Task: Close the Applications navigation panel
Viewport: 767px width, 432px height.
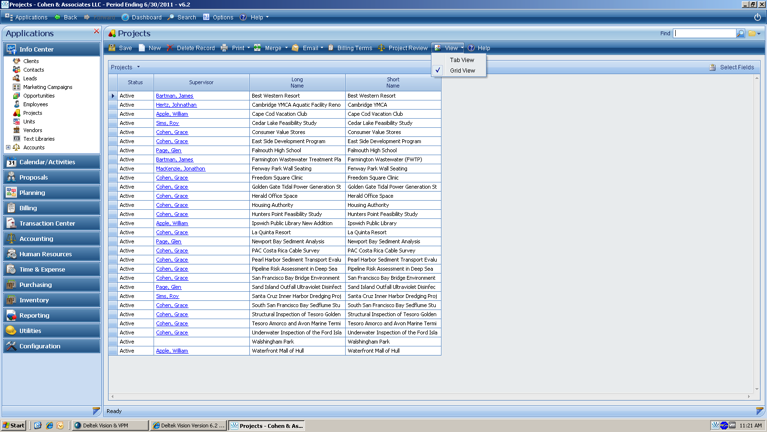Action: coord(96,32)
